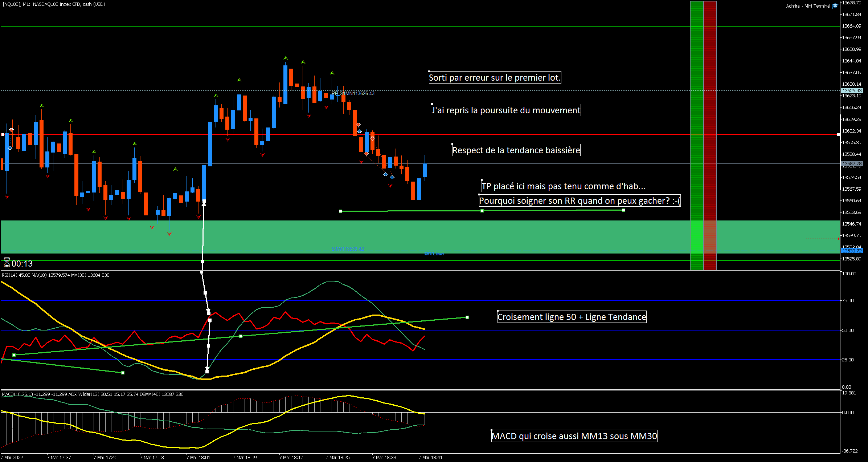Select left anchor point of rising RSI trendline
868x462 pixels.
14,355
